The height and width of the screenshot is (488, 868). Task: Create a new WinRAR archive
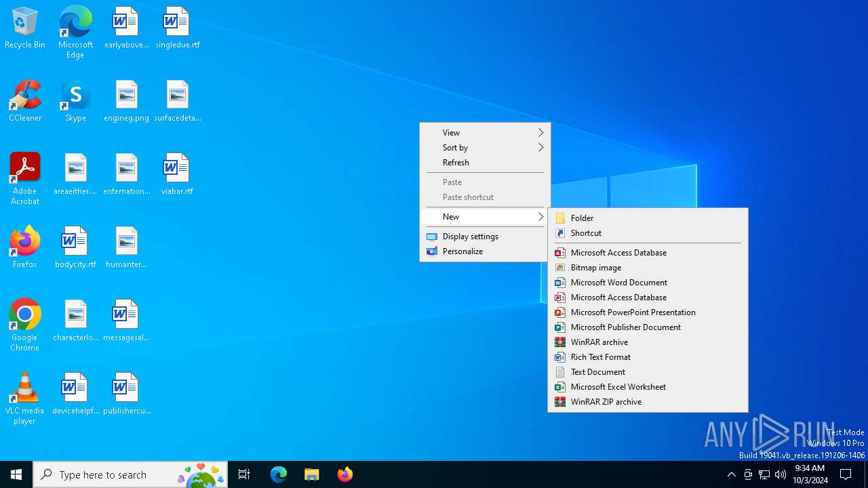coord(648,342)
